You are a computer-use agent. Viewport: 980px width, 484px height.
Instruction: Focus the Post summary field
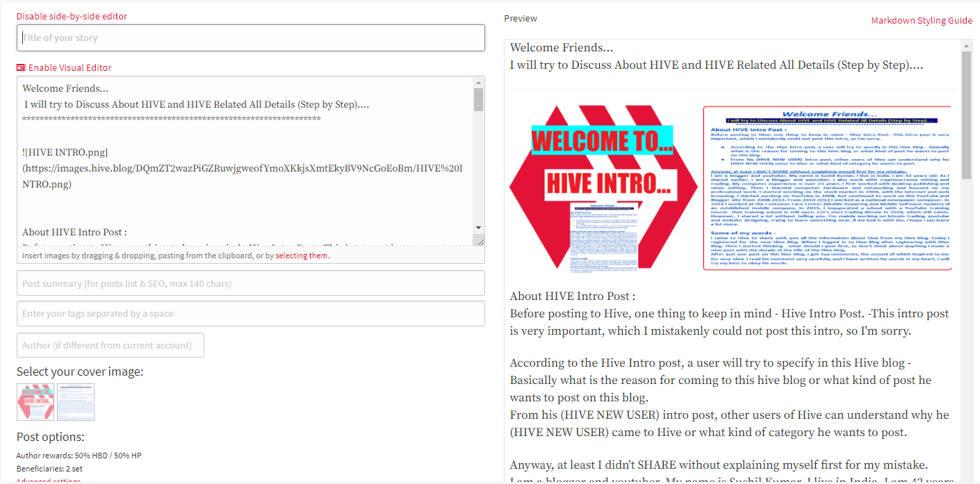(x=251, y=283)
